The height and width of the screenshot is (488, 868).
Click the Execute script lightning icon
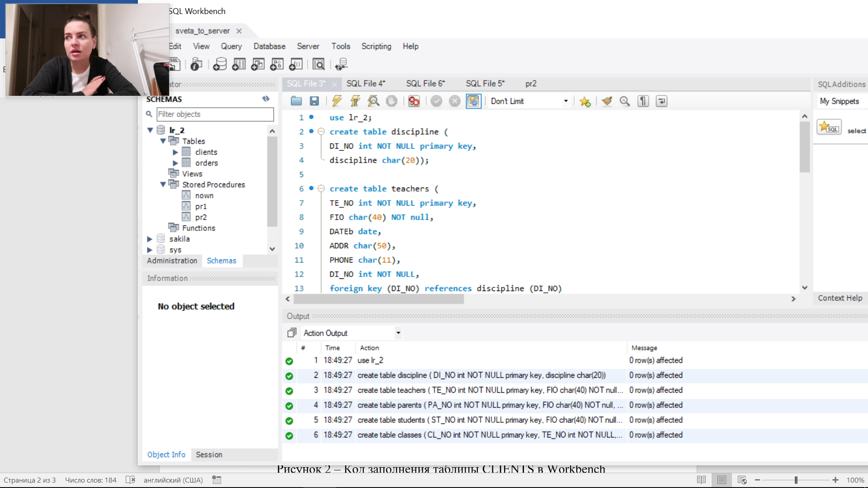[337, 101]
